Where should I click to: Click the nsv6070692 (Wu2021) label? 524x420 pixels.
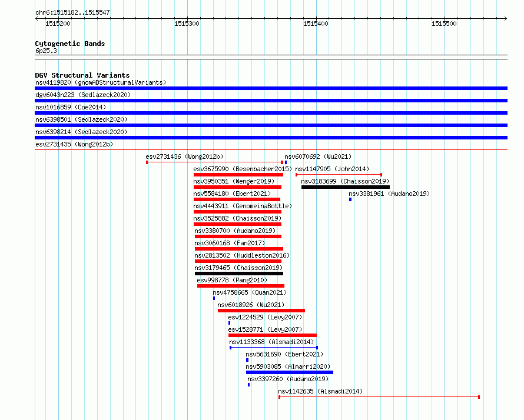point(318,156)
